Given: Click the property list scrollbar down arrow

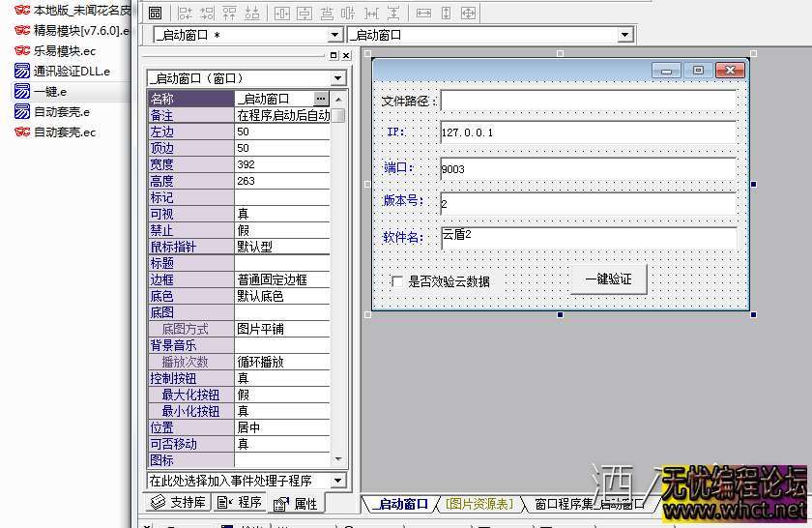Looking at the screenshot, I should (338, 458).
